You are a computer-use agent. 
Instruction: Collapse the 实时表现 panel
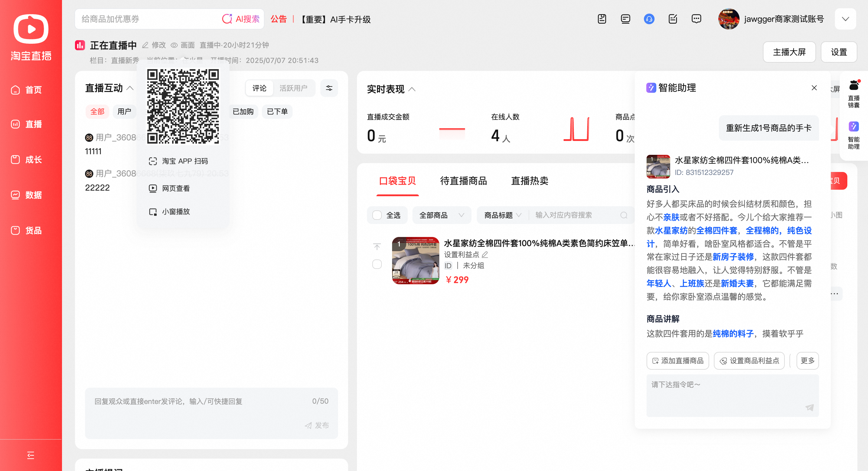click(412, 89)
